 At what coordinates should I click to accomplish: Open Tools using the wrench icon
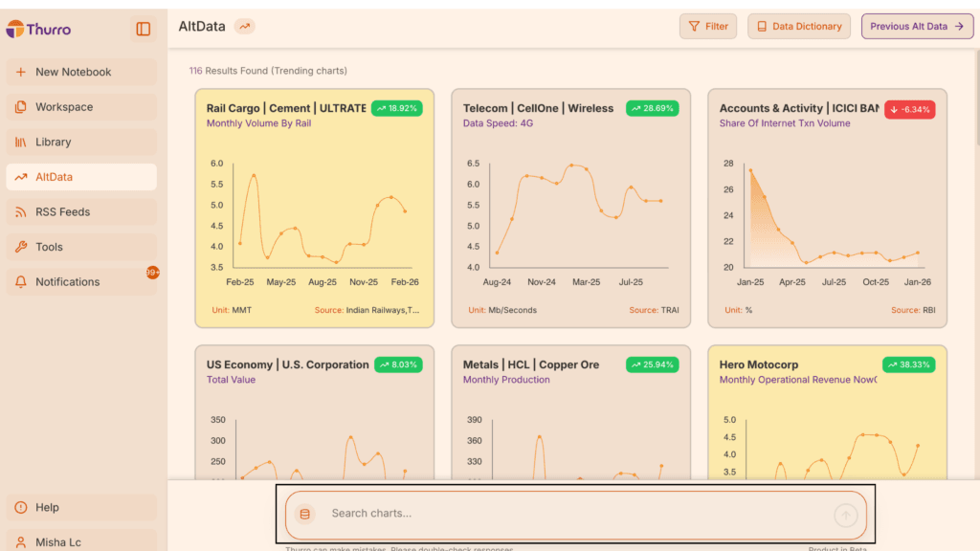point(24,247)
